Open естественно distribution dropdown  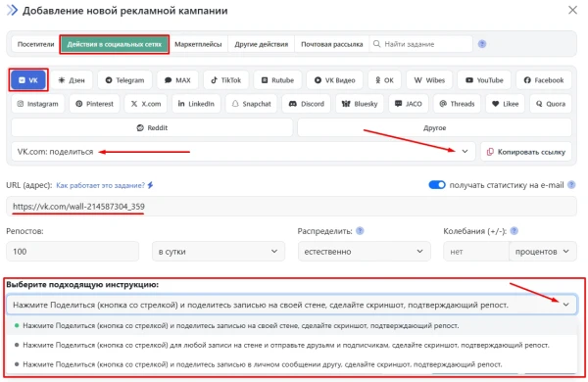[x=365, y=252]
